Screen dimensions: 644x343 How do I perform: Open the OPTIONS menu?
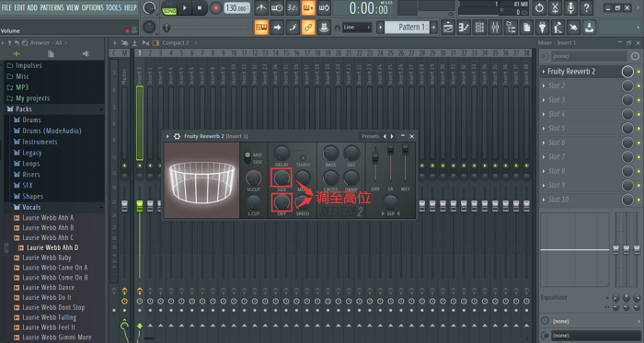(92, 7)
